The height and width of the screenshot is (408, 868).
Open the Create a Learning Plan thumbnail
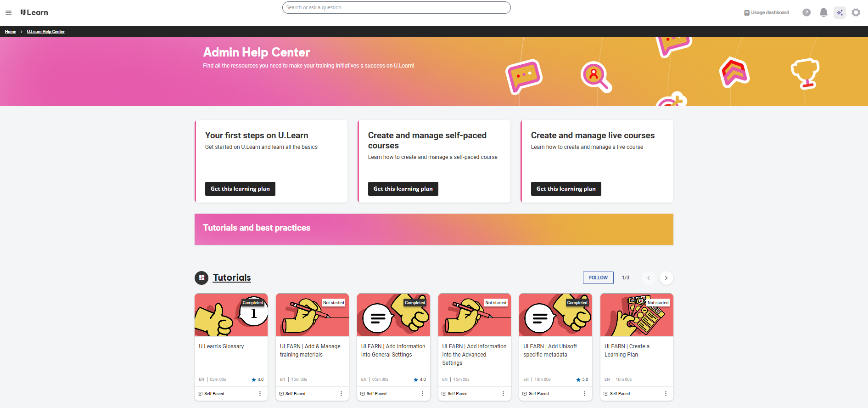[637, 315]
